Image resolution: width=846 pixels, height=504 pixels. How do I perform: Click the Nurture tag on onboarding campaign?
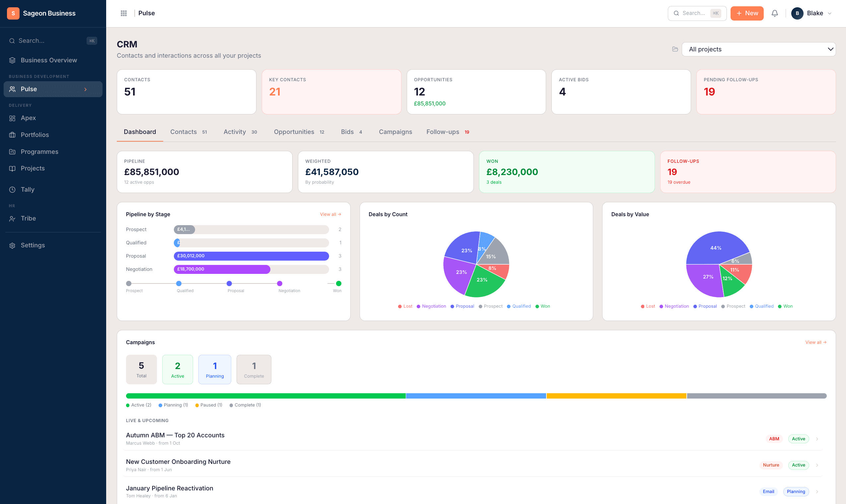(x=771, y=465)
